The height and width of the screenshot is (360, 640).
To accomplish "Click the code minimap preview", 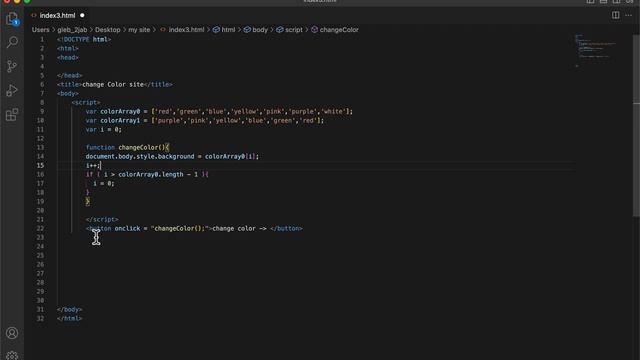I will tap(595, 51).
